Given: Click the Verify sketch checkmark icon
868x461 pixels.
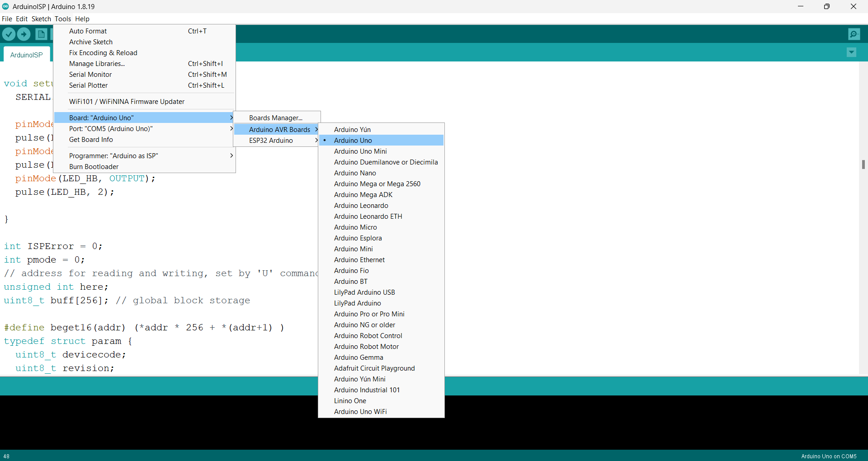Looking at the screenshot, I should [x=9, y=34].
